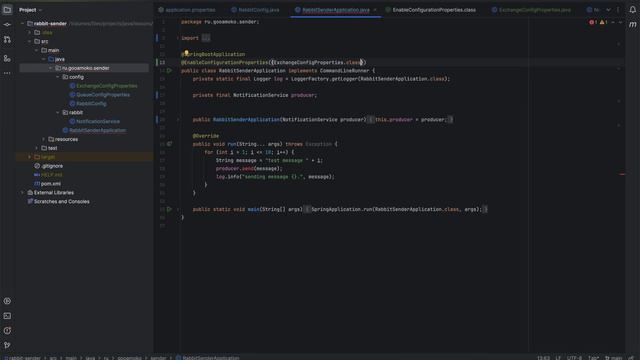Open RabbitConfig in project tree
Screen dimensions: 640x360
coord(91,104)
